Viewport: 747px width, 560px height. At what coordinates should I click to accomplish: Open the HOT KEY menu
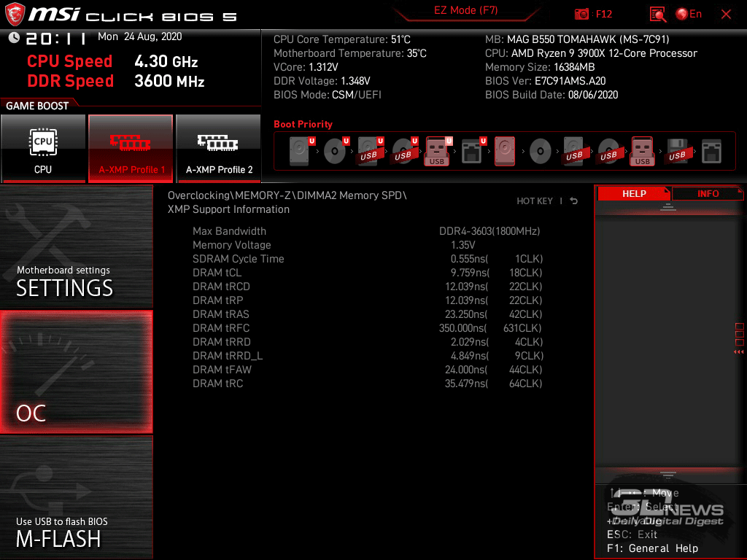pyautogui.click(x=535, y=201)
